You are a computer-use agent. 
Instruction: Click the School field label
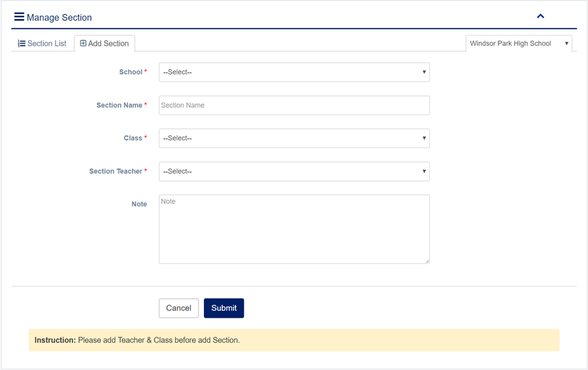point(131,72)
